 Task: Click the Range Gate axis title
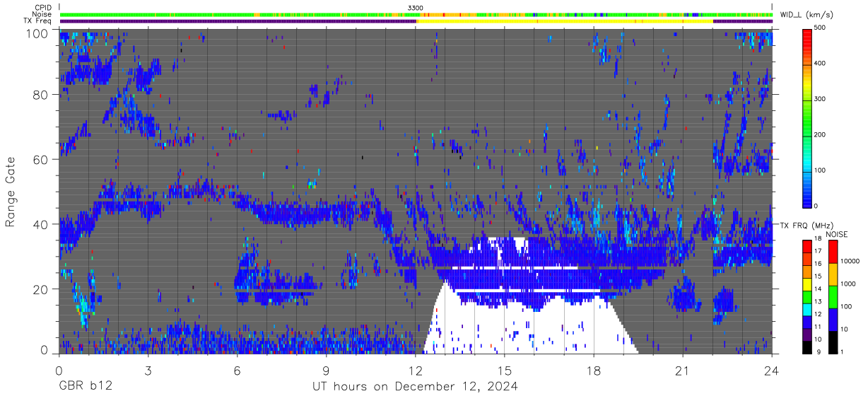(11, 192)
